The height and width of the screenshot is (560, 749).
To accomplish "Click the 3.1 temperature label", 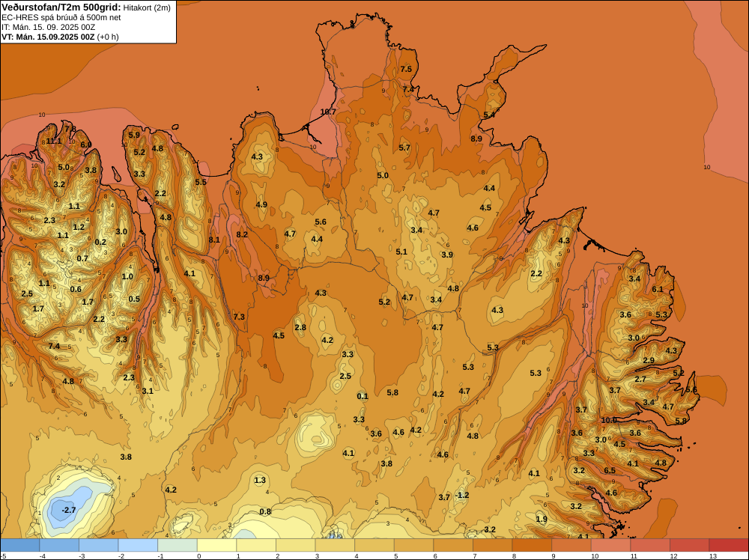I will (x=148, y=391).
